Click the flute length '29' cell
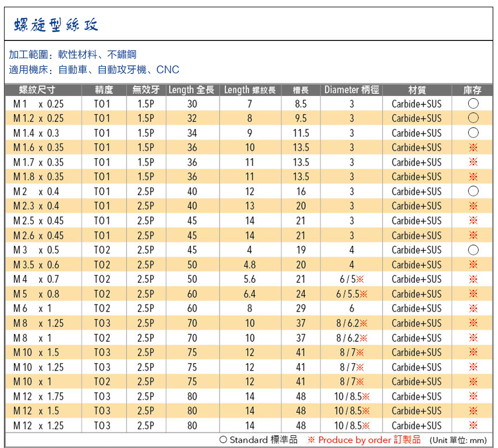Image resolution: width=498 pixels, height=448 pixels. coord(301,308)
